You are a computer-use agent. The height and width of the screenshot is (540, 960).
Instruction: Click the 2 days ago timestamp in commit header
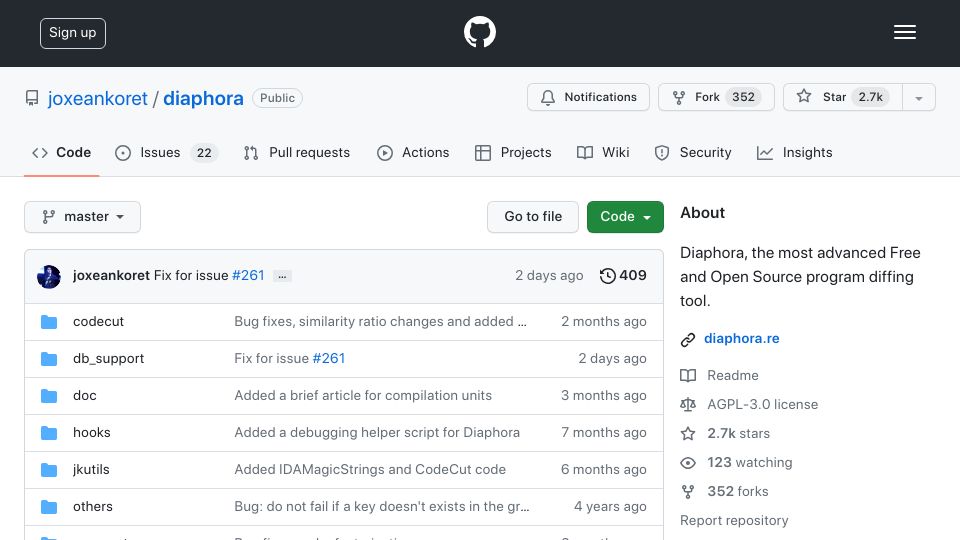tap(549, 276)
